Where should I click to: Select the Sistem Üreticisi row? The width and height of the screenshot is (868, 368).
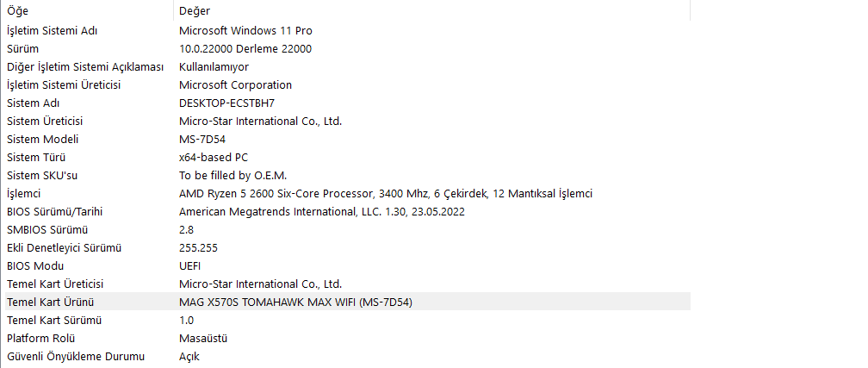348,121
